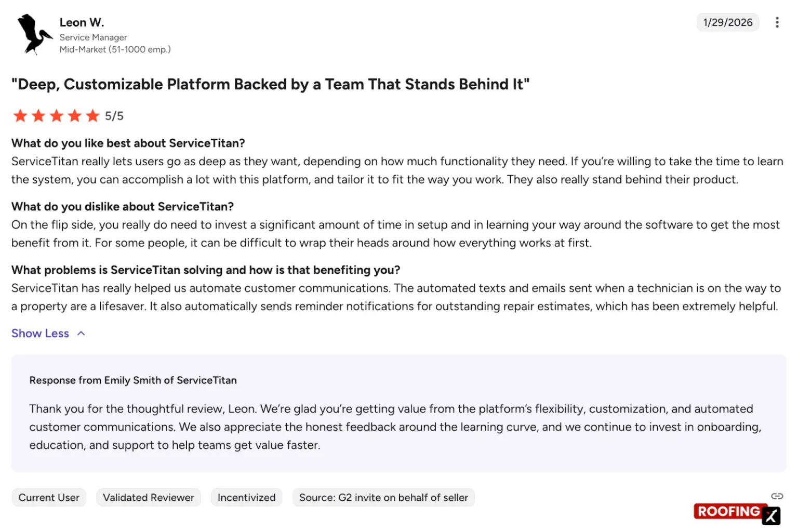The height and width of the screenshot is (532, 798).
Task: Toggle the Current User tag
Action: point(49,497)
